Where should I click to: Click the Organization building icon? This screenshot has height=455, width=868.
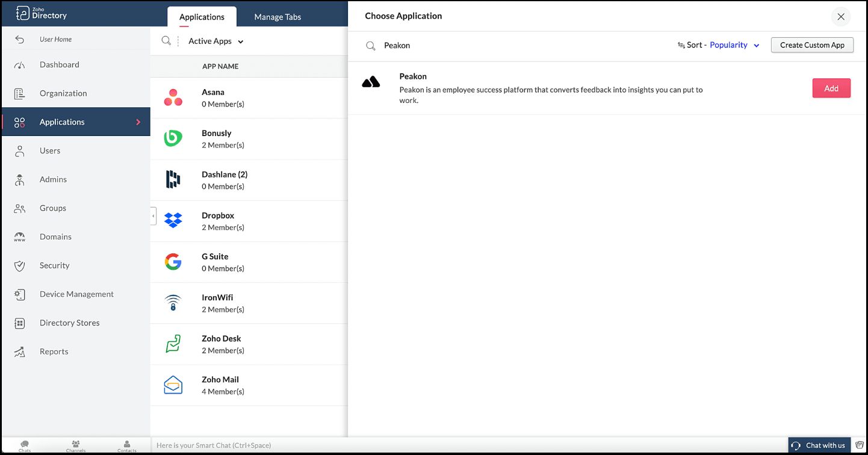(20, 93)
